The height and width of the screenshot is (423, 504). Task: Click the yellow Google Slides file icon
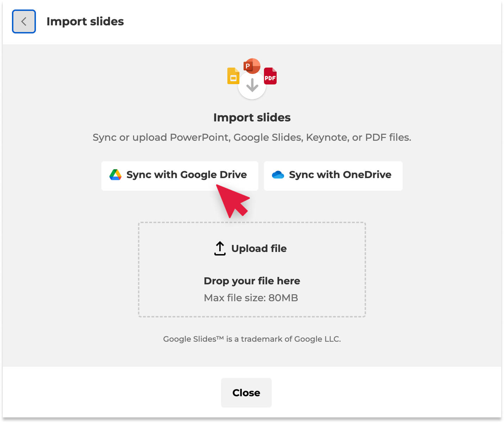click(x=233, y=76)
